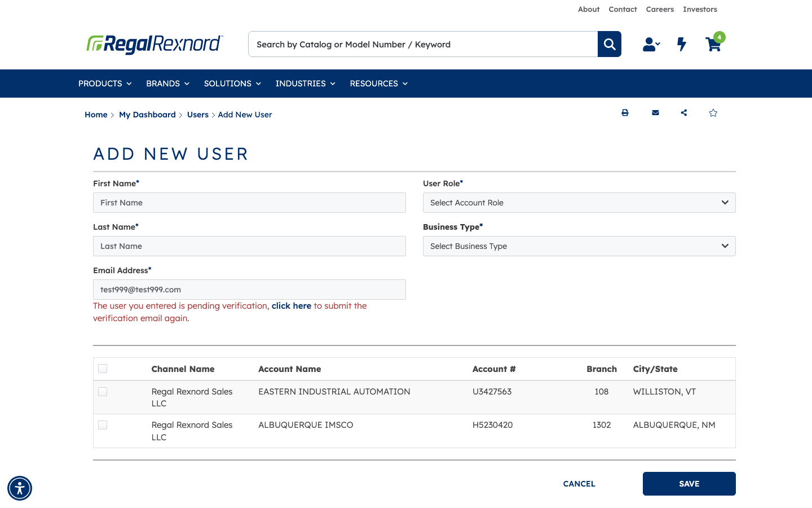Click the print page icon
Screen dimensions: 812x508
625,113
